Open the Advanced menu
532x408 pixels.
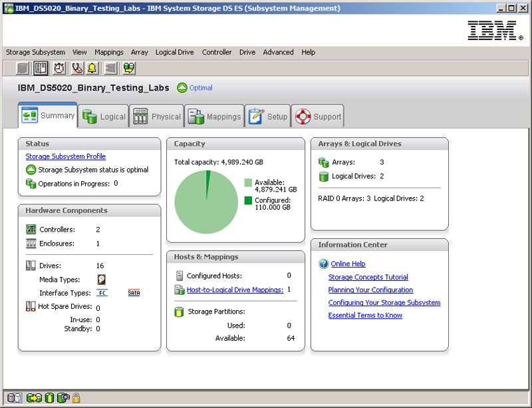pyautogui.click(x=278, y=52)
